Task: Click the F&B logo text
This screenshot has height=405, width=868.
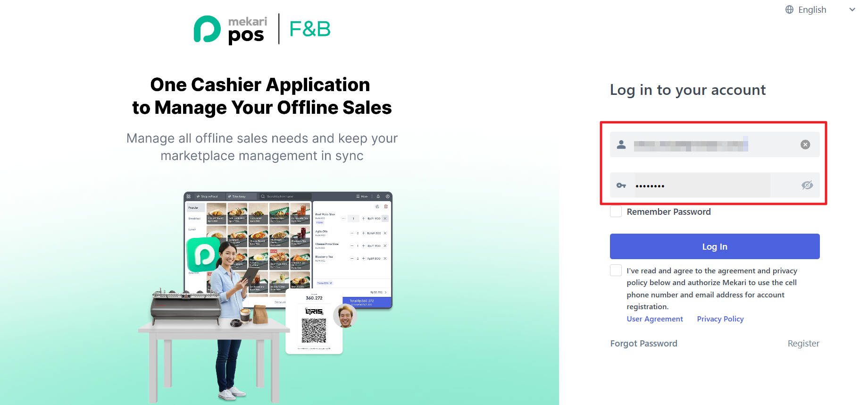Action: (310, 29)
